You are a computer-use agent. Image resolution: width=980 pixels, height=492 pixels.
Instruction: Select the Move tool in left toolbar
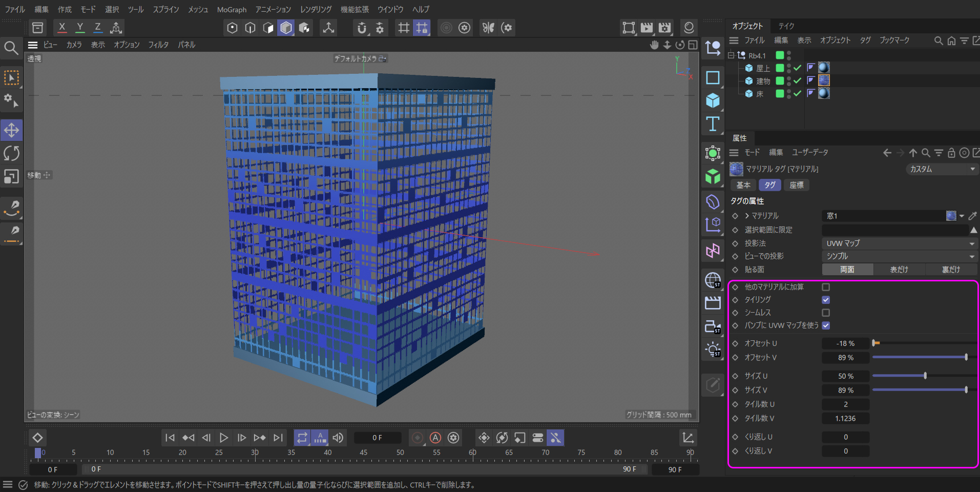(x=11, y=130)
